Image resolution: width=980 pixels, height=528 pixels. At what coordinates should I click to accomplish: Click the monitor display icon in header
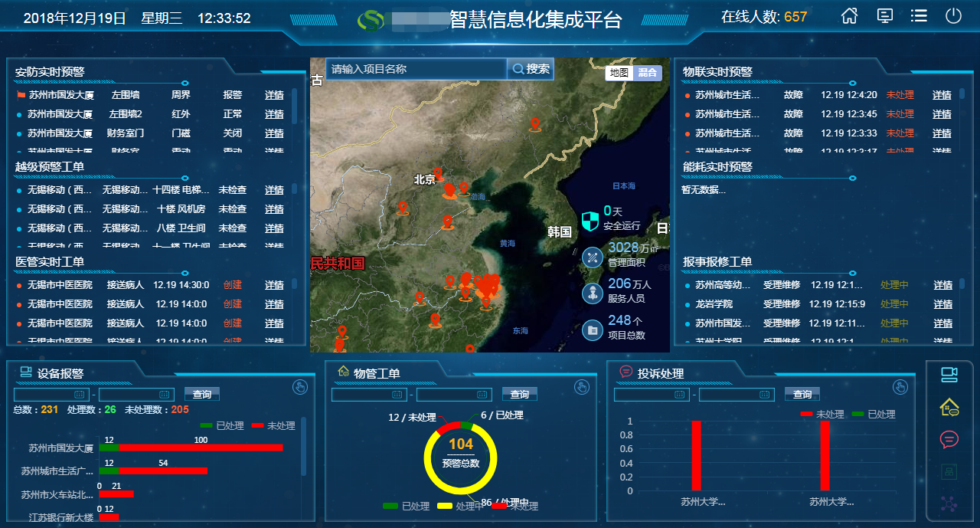[x=884, y=16]
